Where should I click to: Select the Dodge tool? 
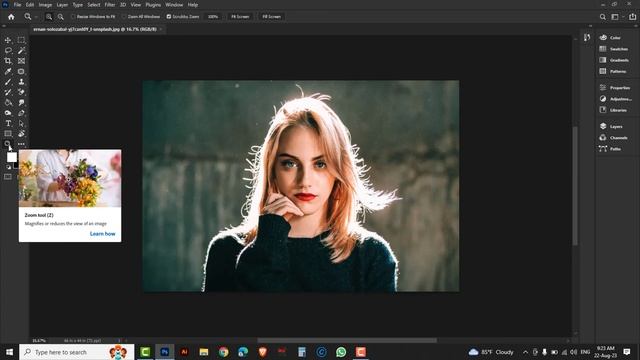click(x=8, y=113)
